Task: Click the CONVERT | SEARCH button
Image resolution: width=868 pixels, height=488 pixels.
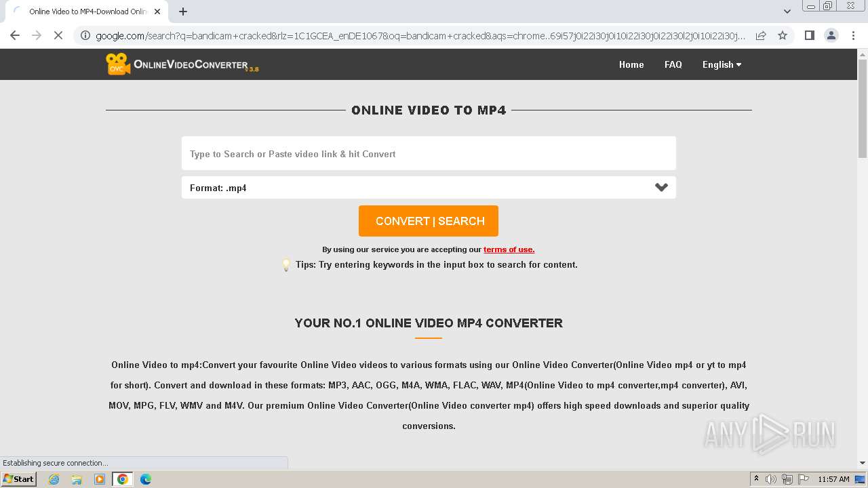Action: tap(429, 221)
